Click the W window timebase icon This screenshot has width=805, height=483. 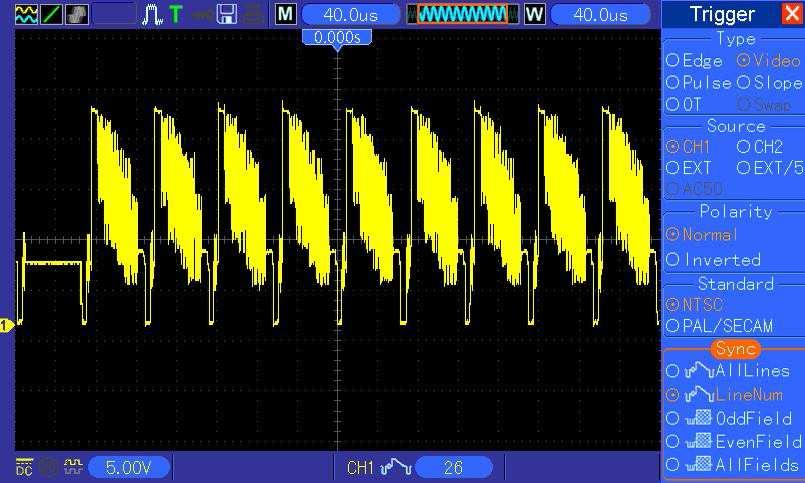pyautogui.click(x=534, y=14)
